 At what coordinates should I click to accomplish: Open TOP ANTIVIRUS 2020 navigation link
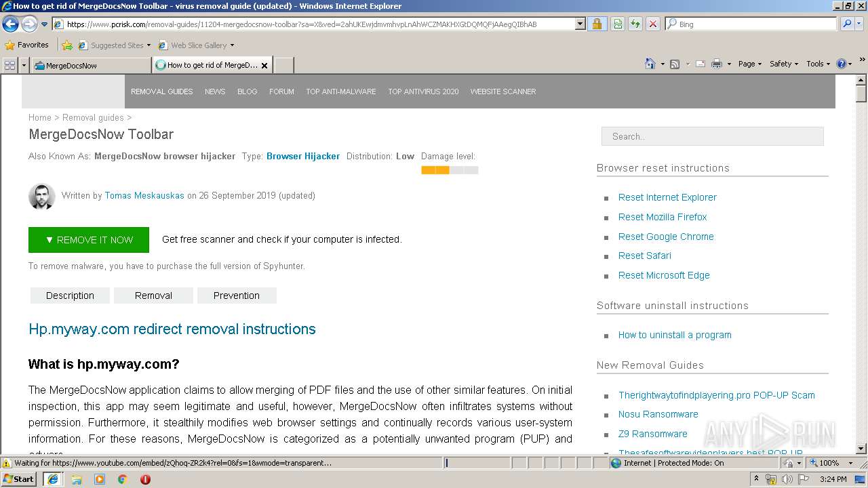pyautogui.click(x=423, y=91)
